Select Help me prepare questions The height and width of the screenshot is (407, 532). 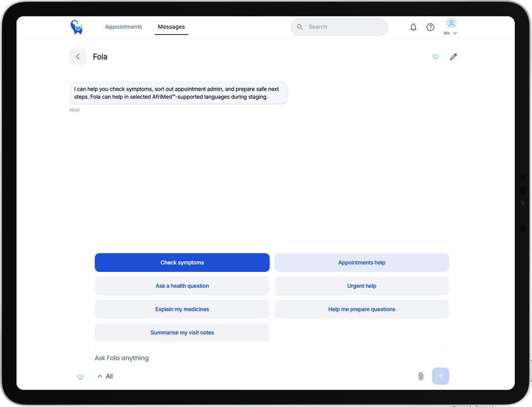coord(362,309)
